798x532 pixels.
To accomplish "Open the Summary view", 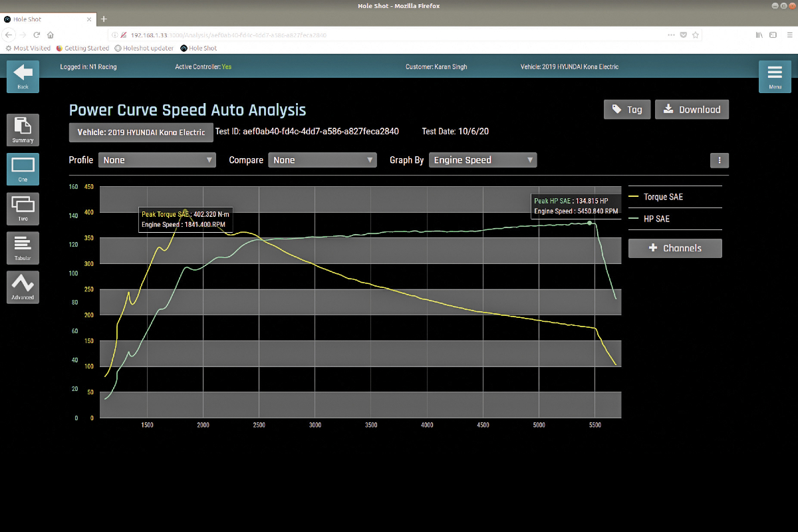I will 23,130.
